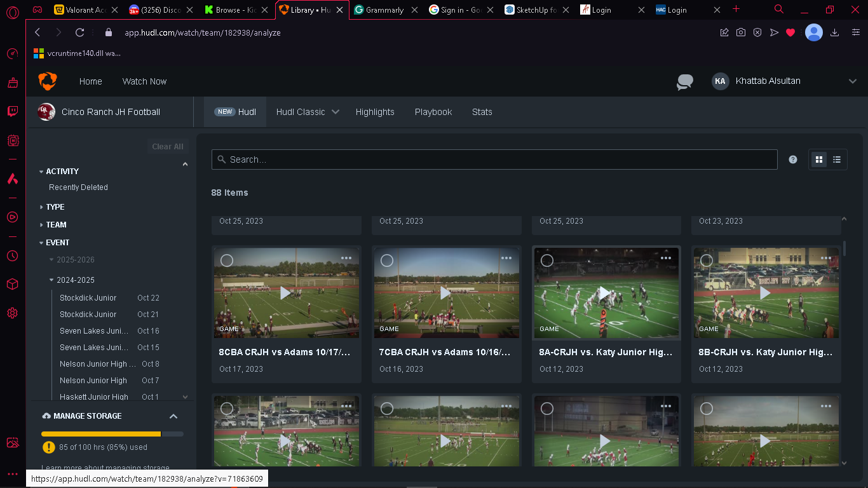Open the messages chat bubble icon

pyautogui.click(x=685, y=82)
